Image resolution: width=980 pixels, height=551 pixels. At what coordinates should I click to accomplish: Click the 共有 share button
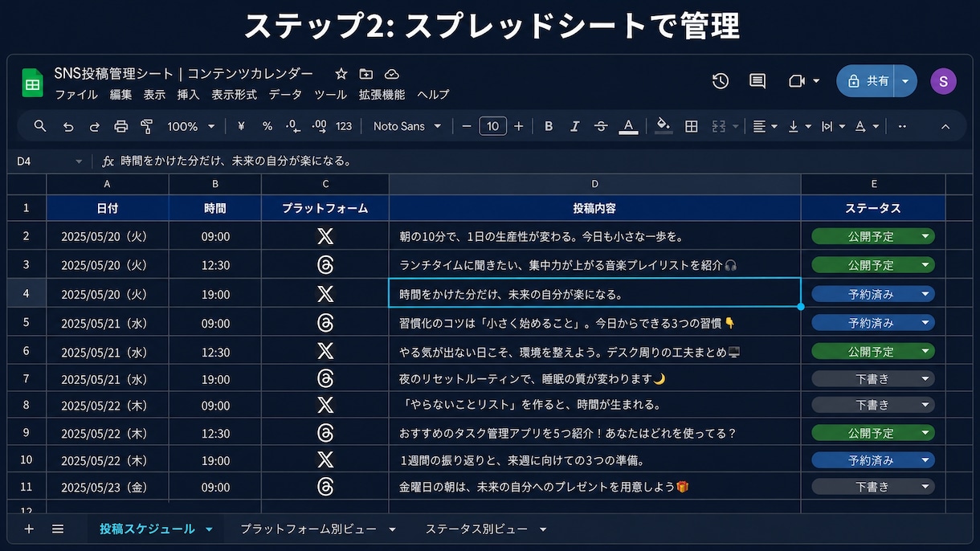coord(868,81)
